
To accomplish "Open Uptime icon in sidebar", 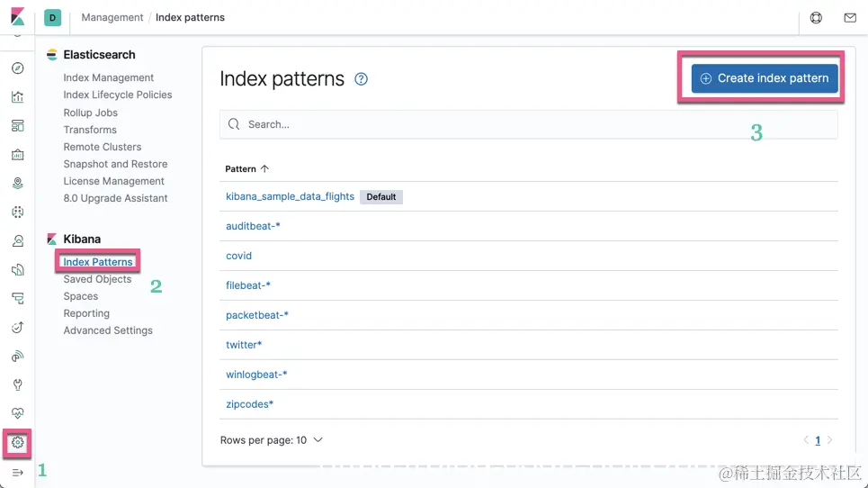I will [18, 328].
